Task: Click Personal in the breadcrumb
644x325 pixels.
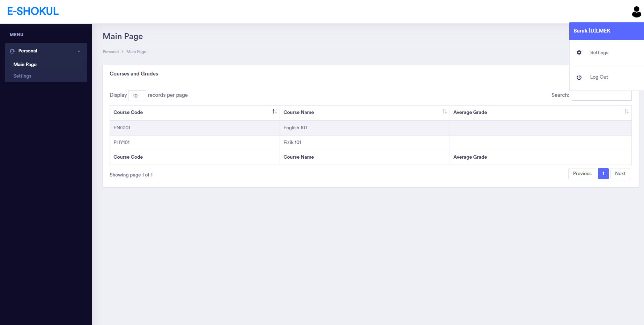Action: coord(111,52)
